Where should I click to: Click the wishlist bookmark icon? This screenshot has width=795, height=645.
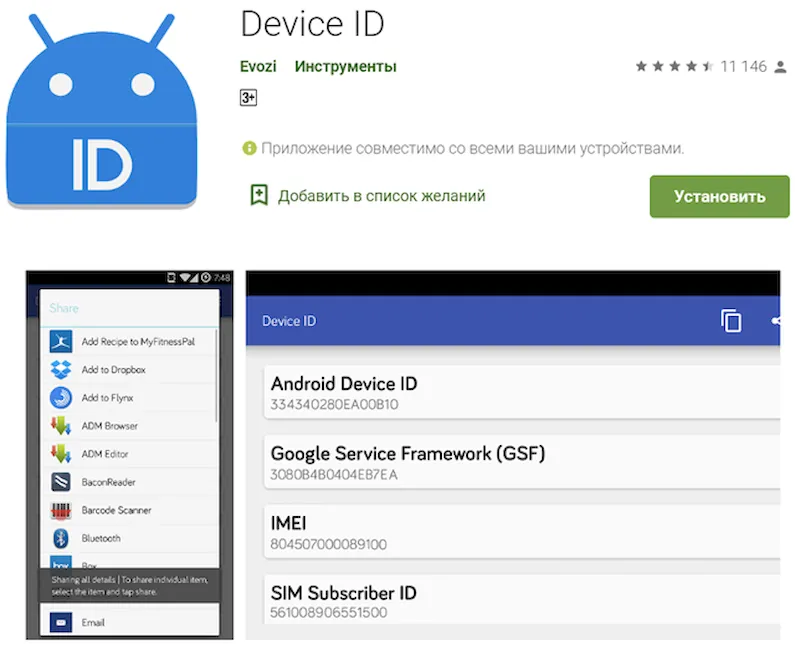(259, 195)
